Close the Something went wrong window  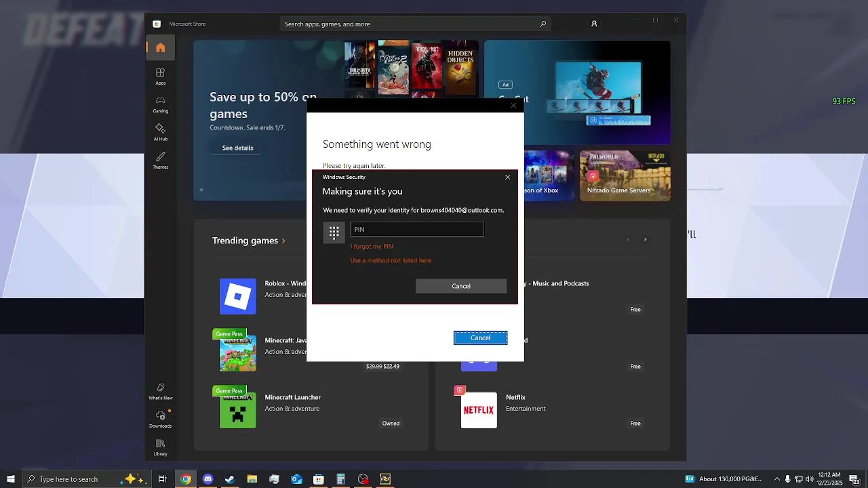point(513,105)
